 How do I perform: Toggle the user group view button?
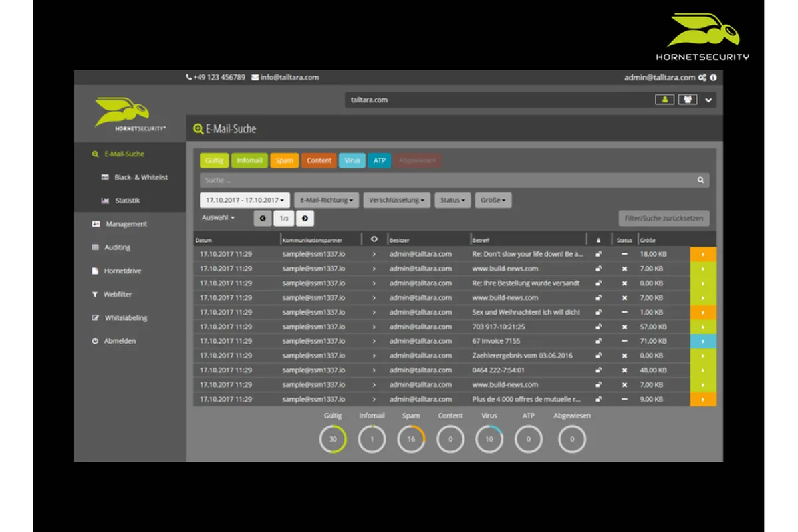click(687, 100)
